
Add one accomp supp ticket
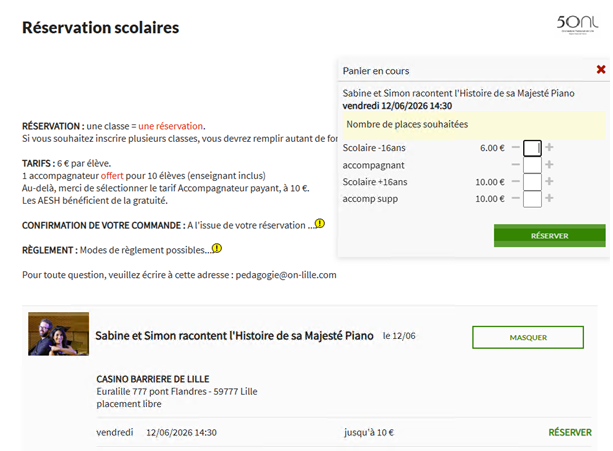(x=549, y=199)
